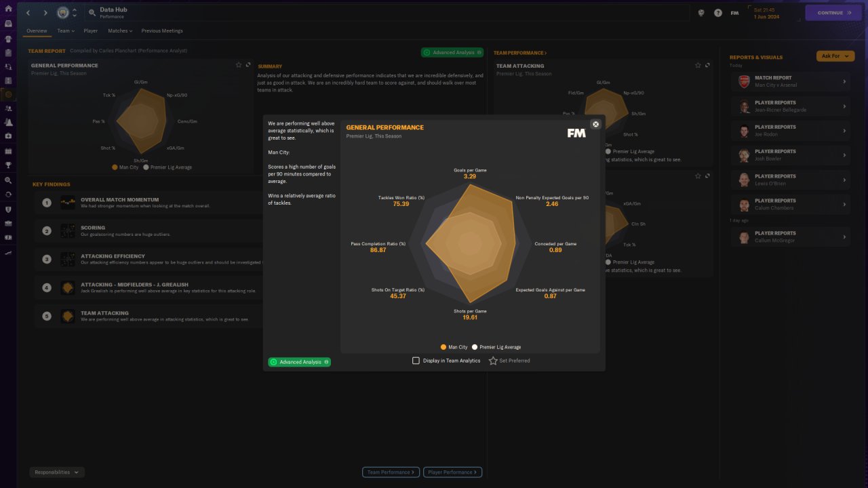Click the Player Performance button
This screenshot has width=868, height=488.
click(x=452, y=472)
